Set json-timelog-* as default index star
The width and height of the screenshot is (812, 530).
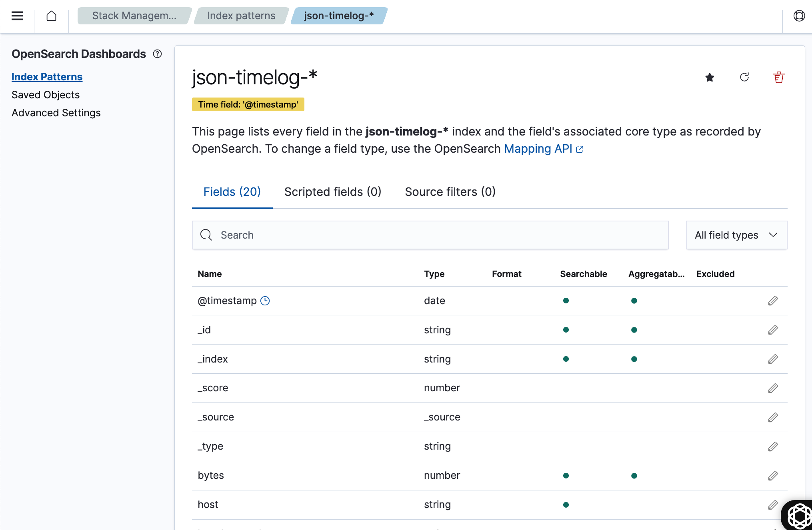tap(710, 77)
